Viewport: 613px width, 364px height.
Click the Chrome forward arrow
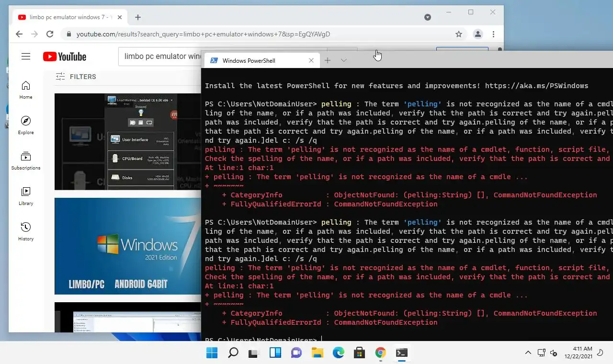(34, 34)
